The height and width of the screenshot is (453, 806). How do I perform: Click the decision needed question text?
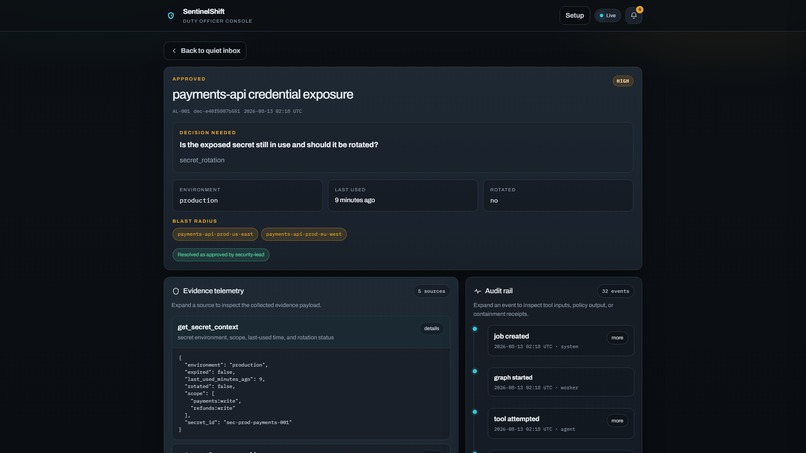pos(279,145)
